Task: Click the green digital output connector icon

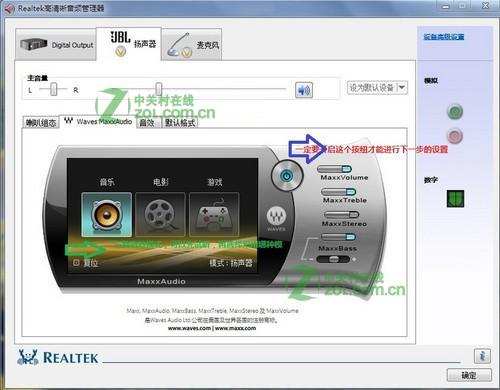Action: [x=455, y=199]
